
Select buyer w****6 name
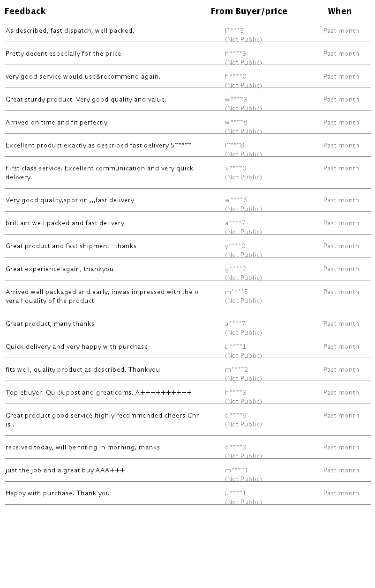236,200
